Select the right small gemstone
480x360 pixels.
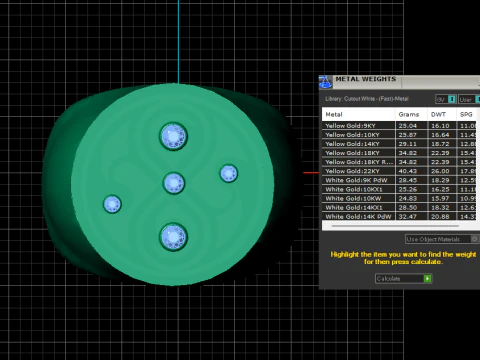tap(229, 173)
